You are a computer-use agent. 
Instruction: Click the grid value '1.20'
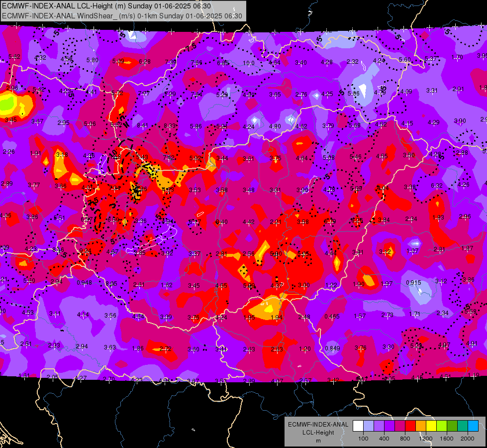pos(304,349)
